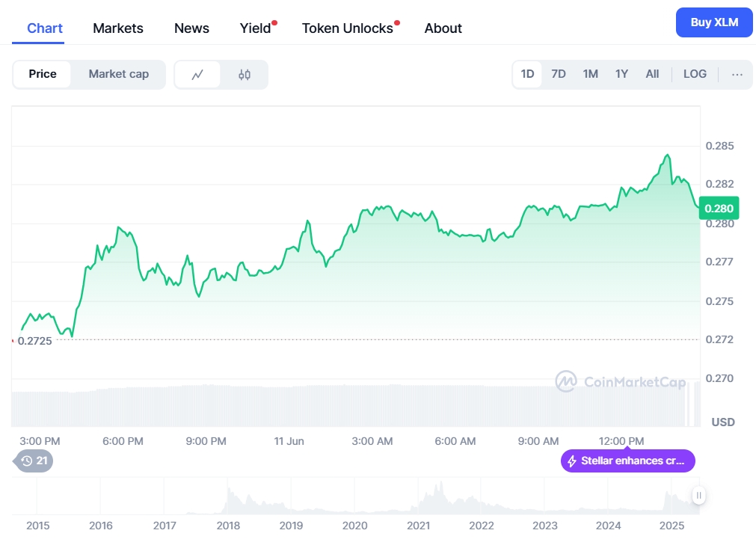Image resolution: width=756 pixels, height=548 pixels.
Task: Select the Price toggle
Action: coord(43,74)
